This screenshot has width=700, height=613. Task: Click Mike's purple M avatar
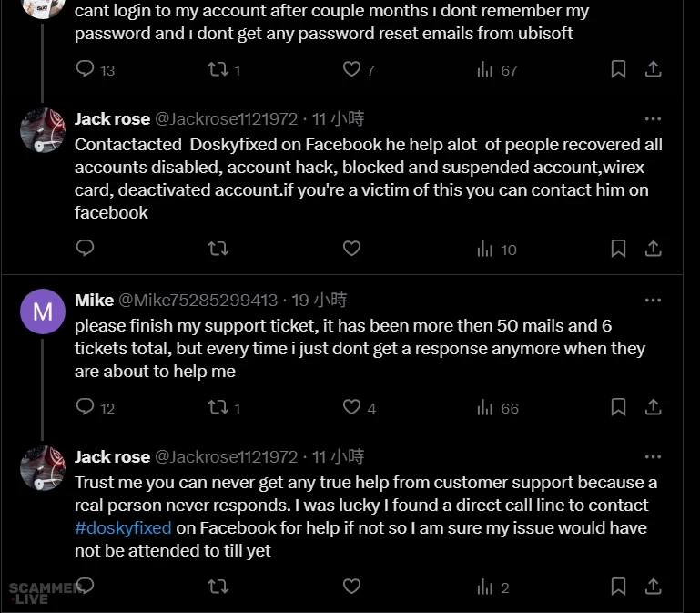click(42, 312)
